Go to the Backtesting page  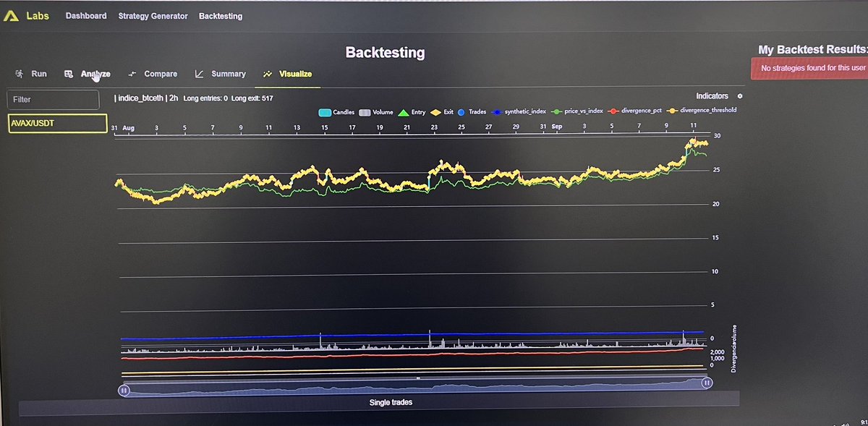point(221,16)
